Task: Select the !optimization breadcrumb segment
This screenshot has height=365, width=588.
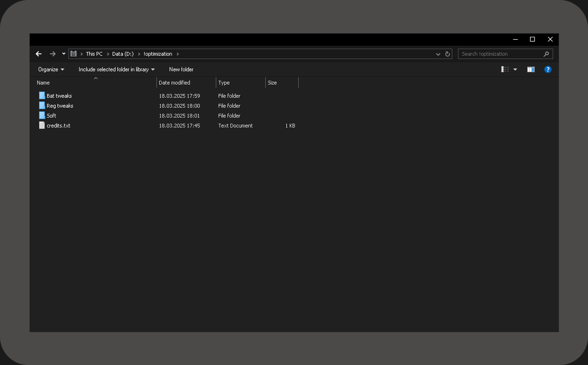Action: (x=158, y=54)
